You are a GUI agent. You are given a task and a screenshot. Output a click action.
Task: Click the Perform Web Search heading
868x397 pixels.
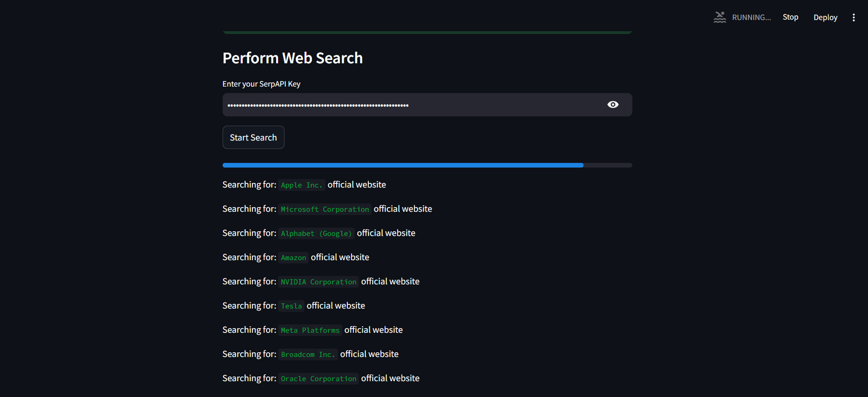click(x=292, y=58)
